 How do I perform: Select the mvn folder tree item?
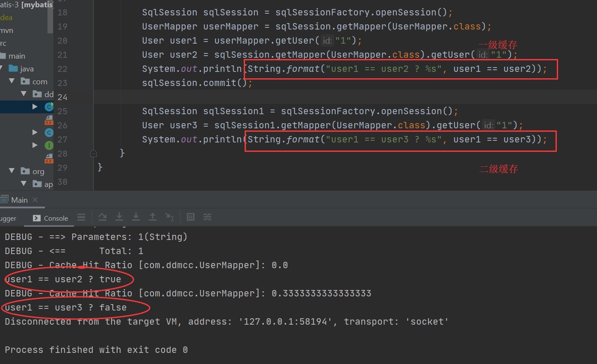[x=6, y=30]
